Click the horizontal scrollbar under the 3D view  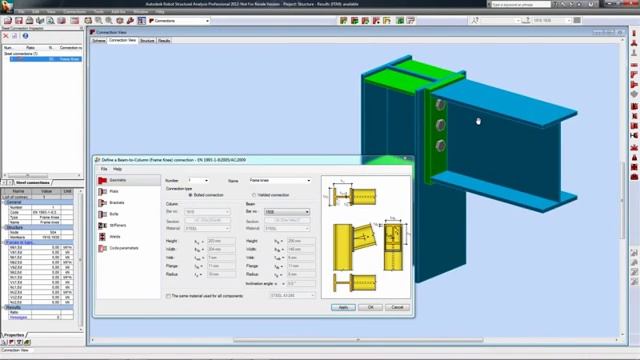tap(358, 340)
